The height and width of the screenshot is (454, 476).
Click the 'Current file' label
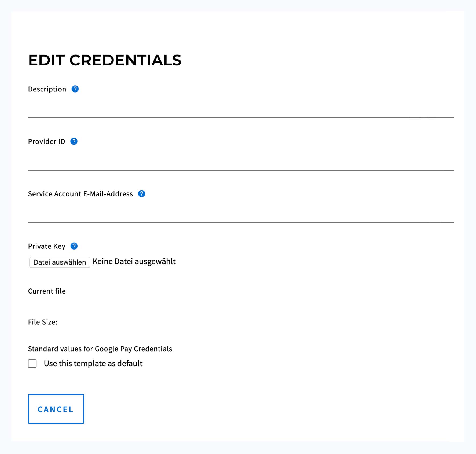click(x=47, y=291)
